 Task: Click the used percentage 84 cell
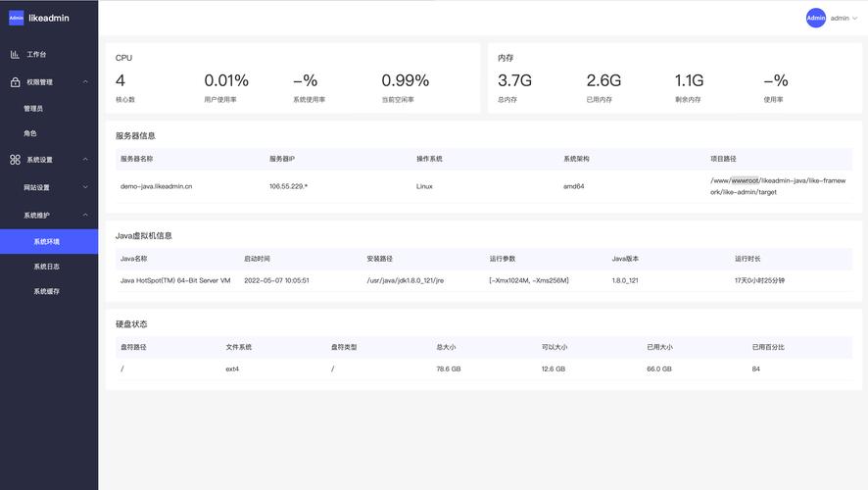pos(755,368)
